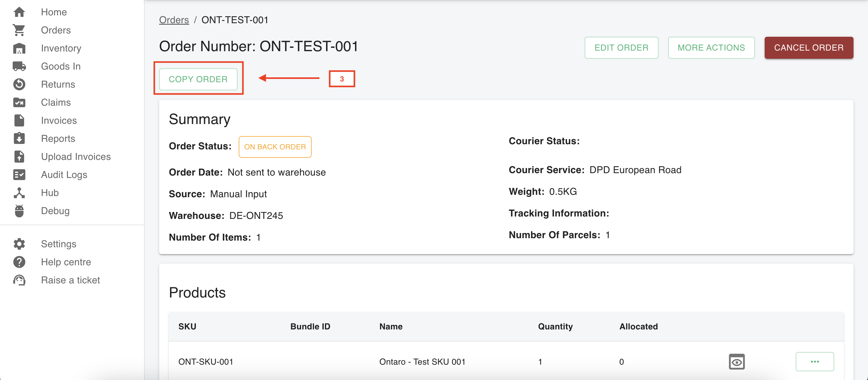
Task: Click the Goods In truck icon
Action: tap(19, 66)
